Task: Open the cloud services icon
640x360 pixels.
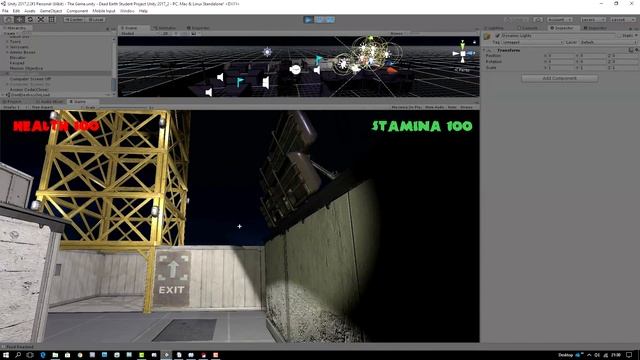Action: tap(538, 20)
